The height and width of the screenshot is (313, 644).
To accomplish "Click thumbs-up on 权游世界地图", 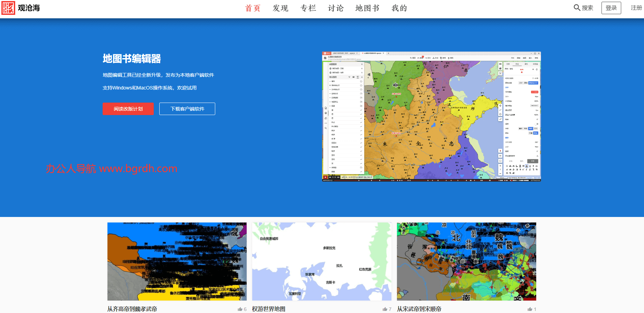I will coord(385,309).
